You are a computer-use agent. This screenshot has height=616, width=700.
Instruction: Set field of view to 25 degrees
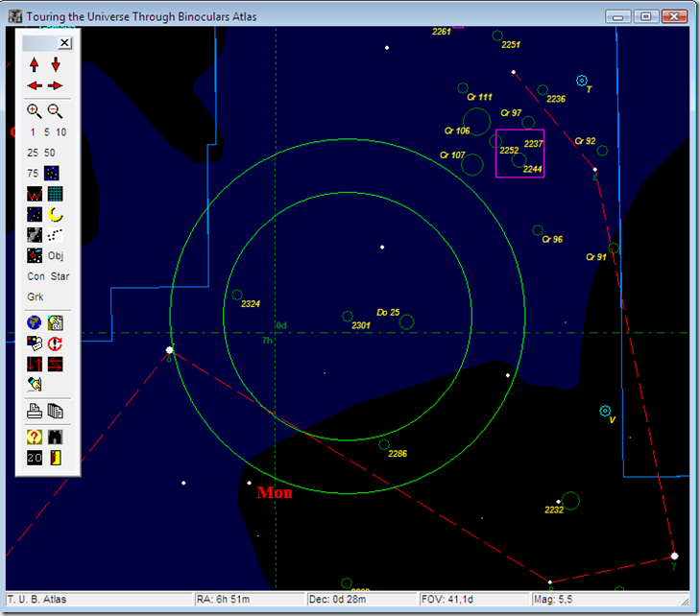[33, 153]
